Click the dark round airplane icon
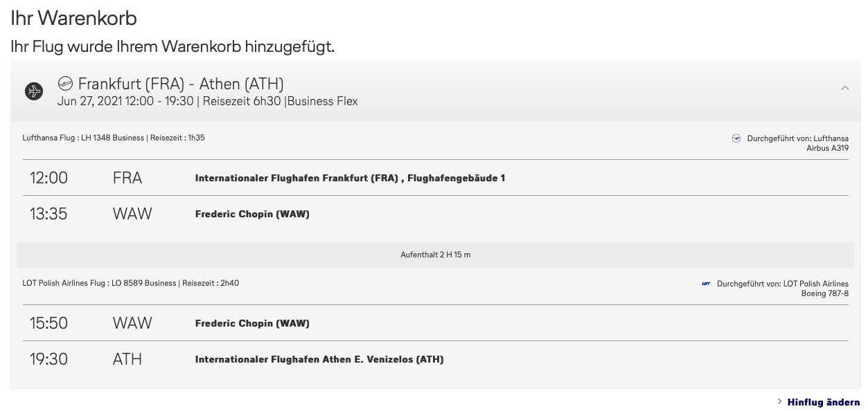This screenshot has height=411, width=868. (34, 91)
